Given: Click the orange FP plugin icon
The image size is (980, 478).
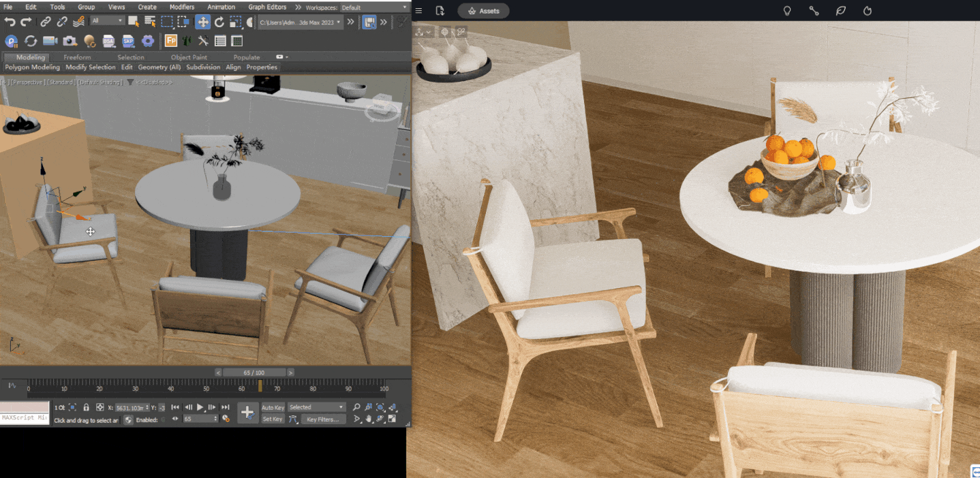Looking at the screenshot, I should coord(171,41).
